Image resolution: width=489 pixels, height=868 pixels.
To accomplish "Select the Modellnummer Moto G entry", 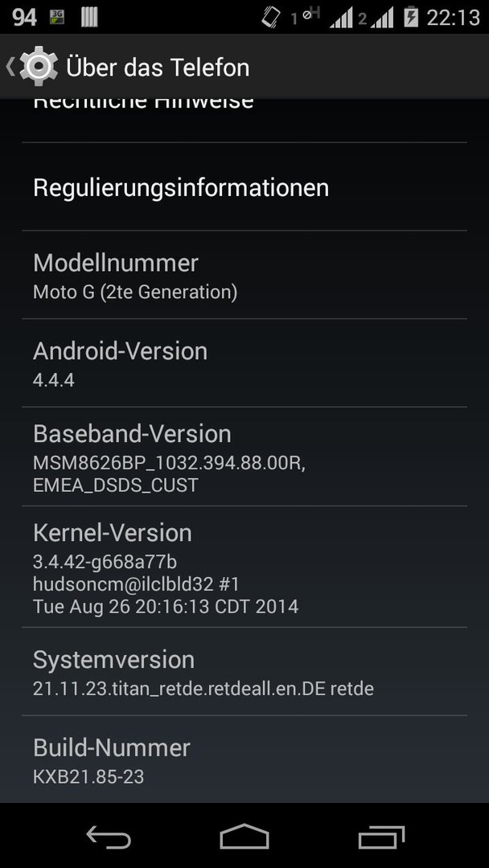I will (x=244, y=275).
